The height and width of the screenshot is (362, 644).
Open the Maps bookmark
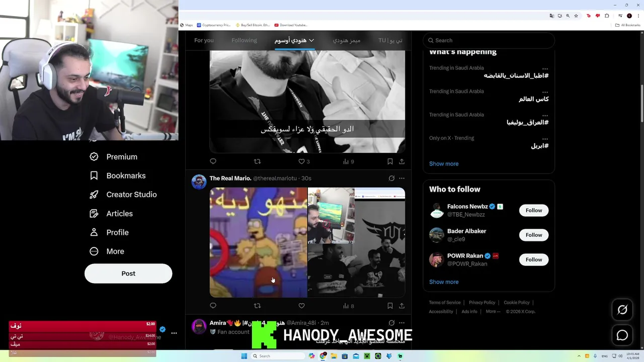pos(187,25)
